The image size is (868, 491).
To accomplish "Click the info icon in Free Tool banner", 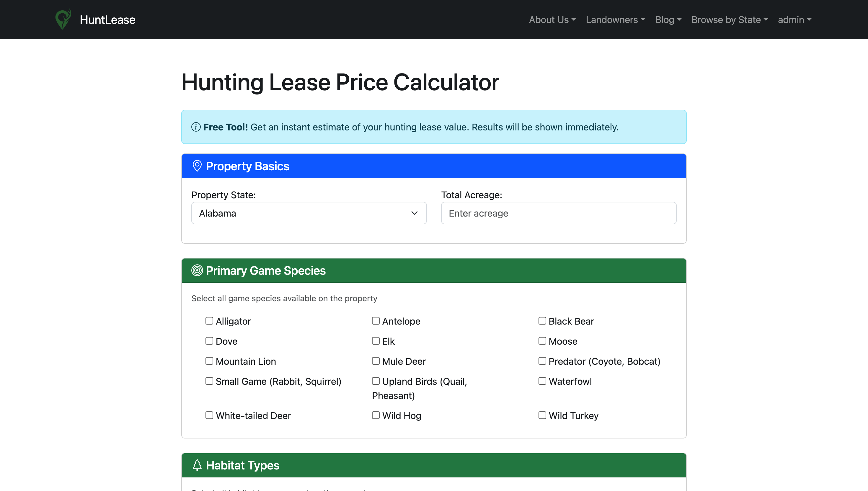I will coord(196,127).
